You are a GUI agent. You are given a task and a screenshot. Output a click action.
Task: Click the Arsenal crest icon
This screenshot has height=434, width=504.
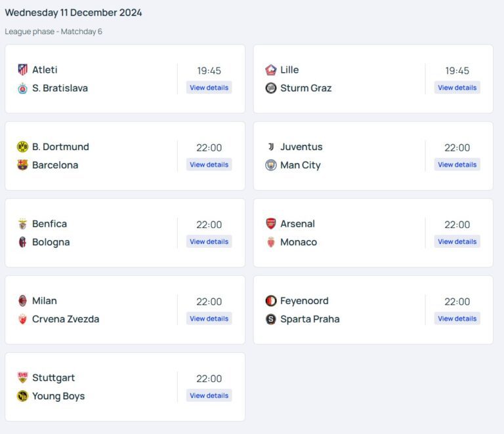coord(271,224)
